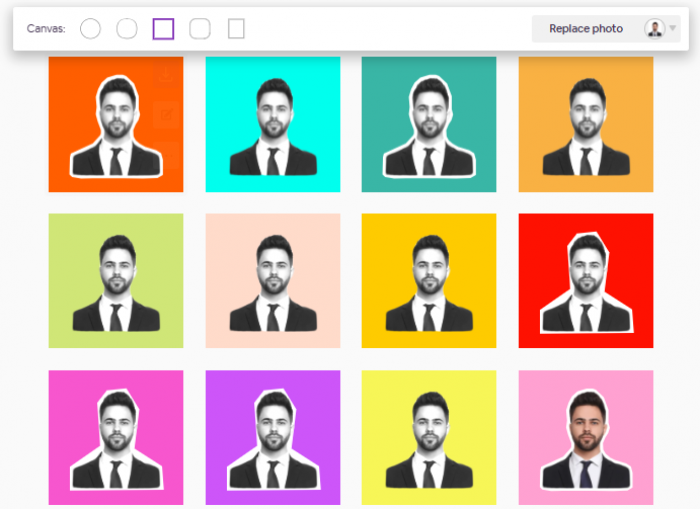
Task: Choose the cyan background portrait
Action: (273, 125)
